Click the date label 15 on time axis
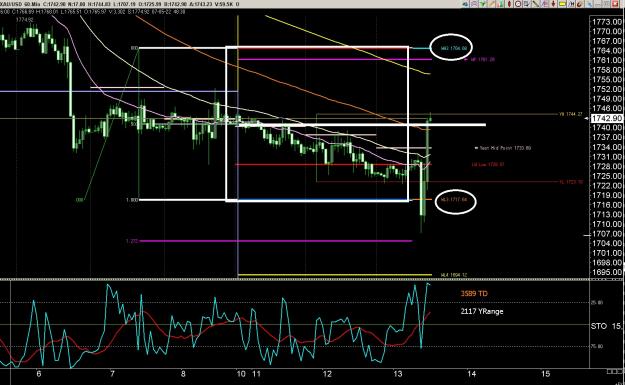Screen dimensions: 625x385 point(545,374)
